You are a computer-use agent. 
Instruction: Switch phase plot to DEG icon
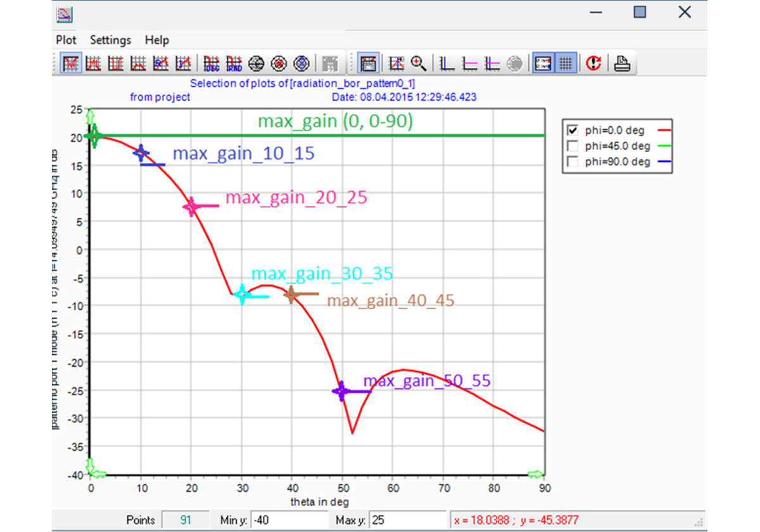(212, 63)
